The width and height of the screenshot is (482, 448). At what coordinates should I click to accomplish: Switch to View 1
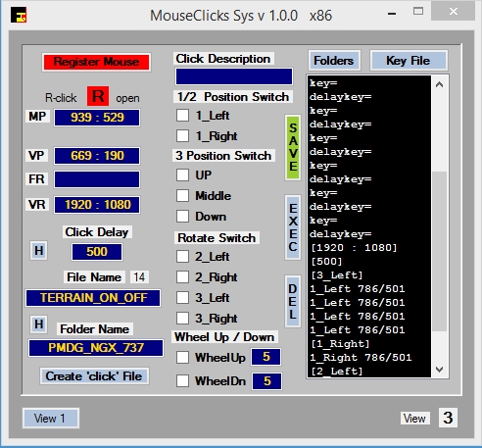51,418
